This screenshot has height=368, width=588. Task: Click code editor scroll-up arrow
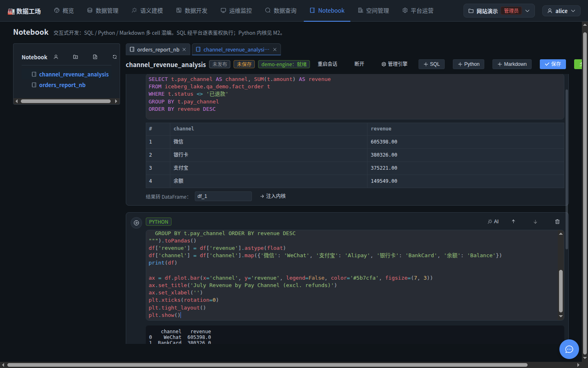561,233
